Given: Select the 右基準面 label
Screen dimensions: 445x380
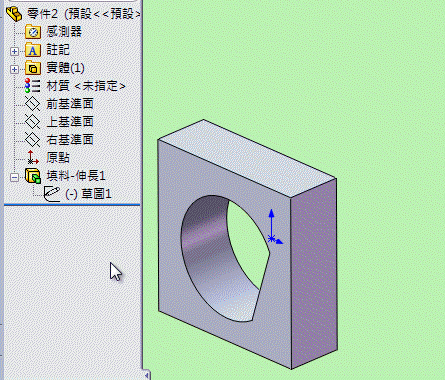Looking at the screenshot, I should tap(70, 140).
